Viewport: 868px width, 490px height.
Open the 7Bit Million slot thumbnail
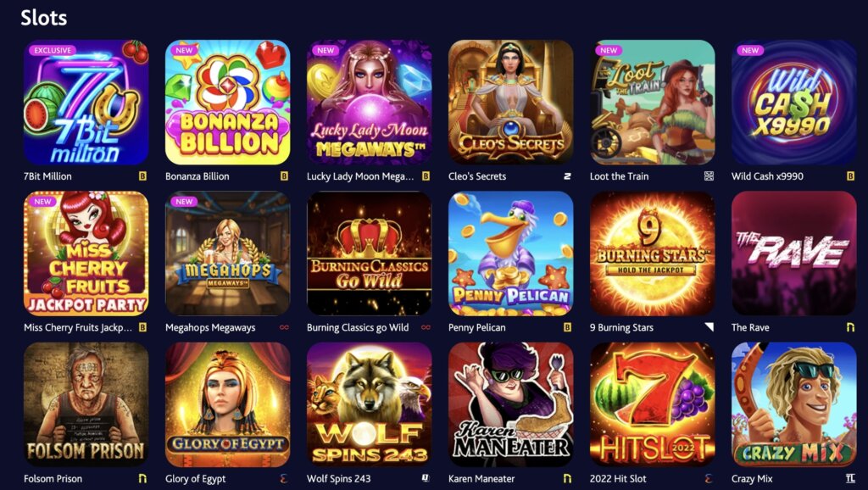(86, 103)
